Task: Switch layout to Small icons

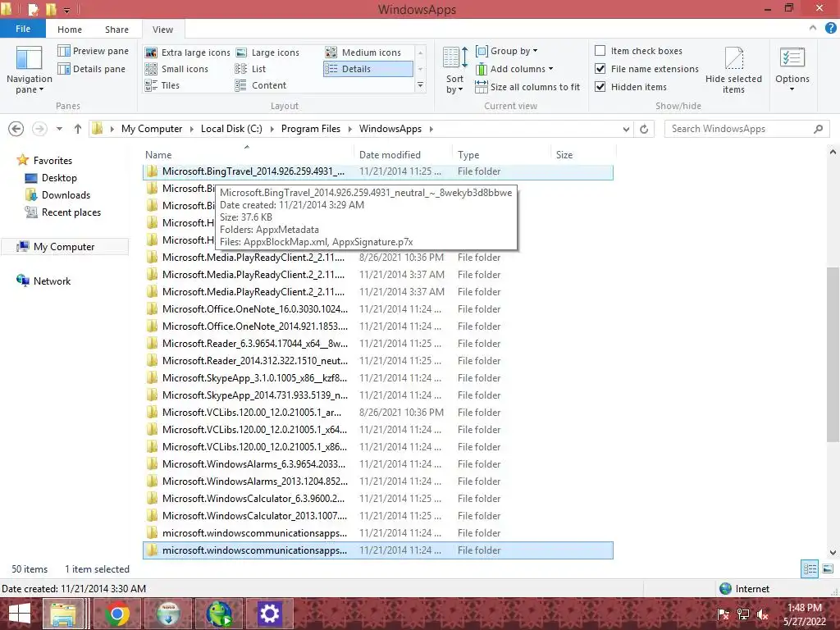Action: point(177,69)
